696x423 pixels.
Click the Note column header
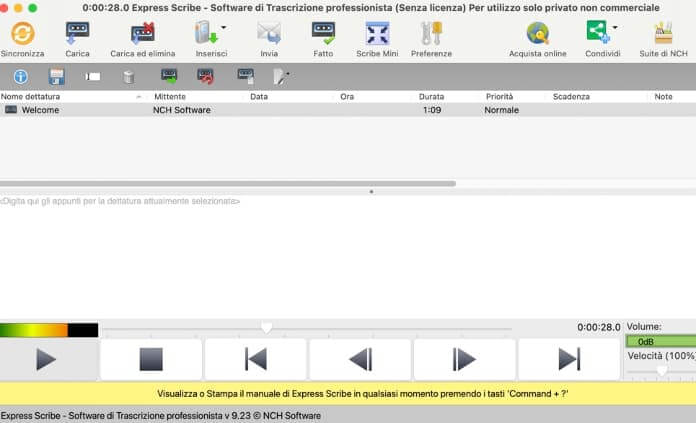click(663, 96)
